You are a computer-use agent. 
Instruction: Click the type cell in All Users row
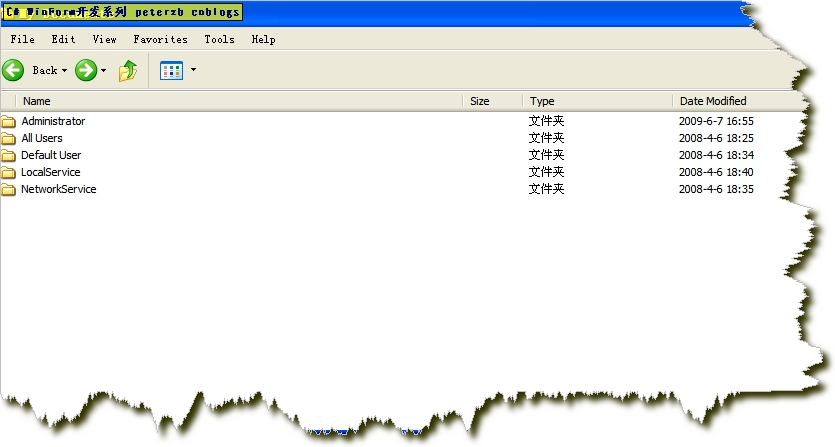(x=546, y=138)
